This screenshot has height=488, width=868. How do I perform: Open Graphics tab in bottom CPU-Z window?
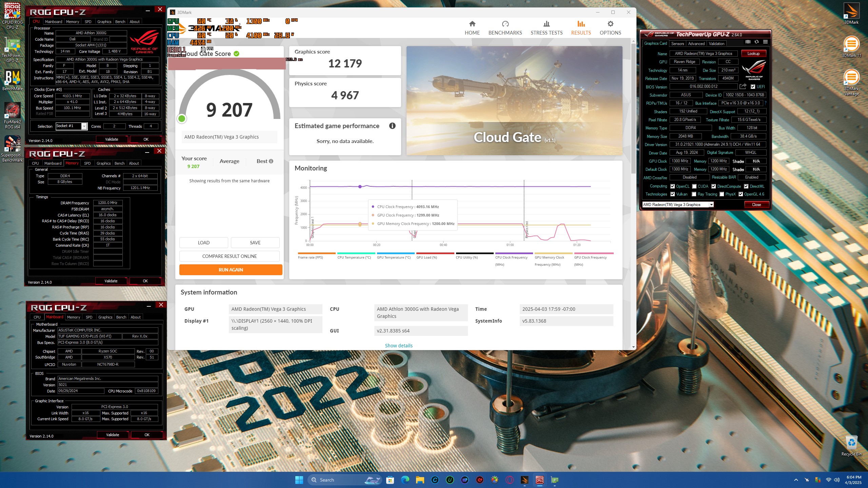(105, 317)
